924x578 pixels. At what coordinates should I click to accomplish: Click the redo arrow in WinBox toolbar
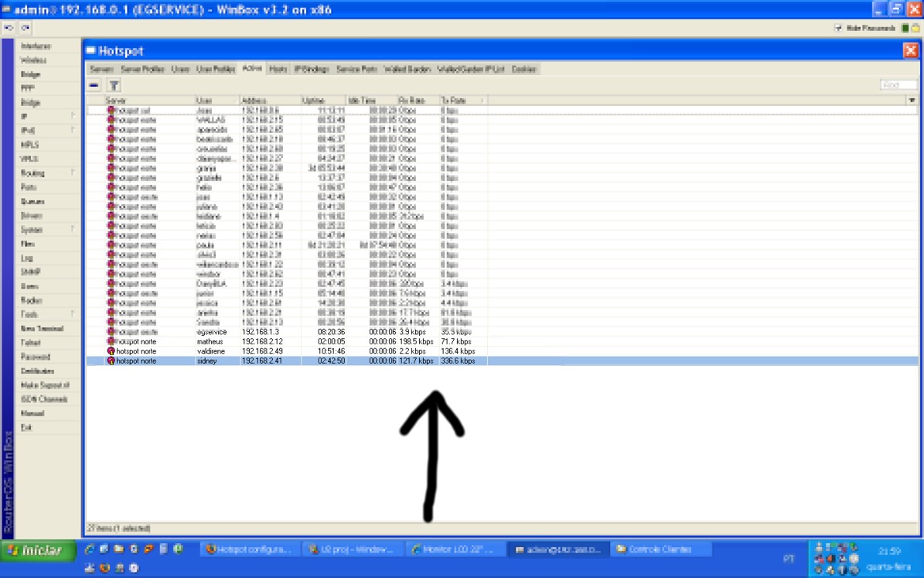click(26, 28)
